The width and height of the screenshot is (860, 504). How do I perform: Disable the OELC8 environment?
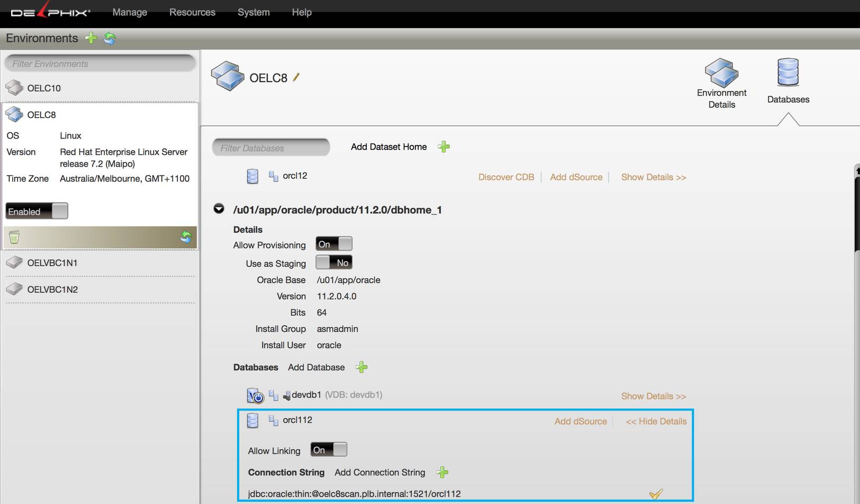pos(37,210)
